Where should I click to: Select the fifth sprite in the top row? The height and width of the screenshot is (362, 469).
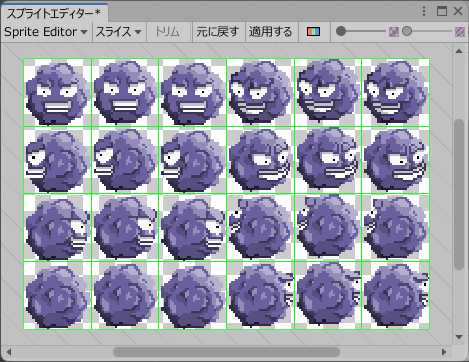pos(328,93)
